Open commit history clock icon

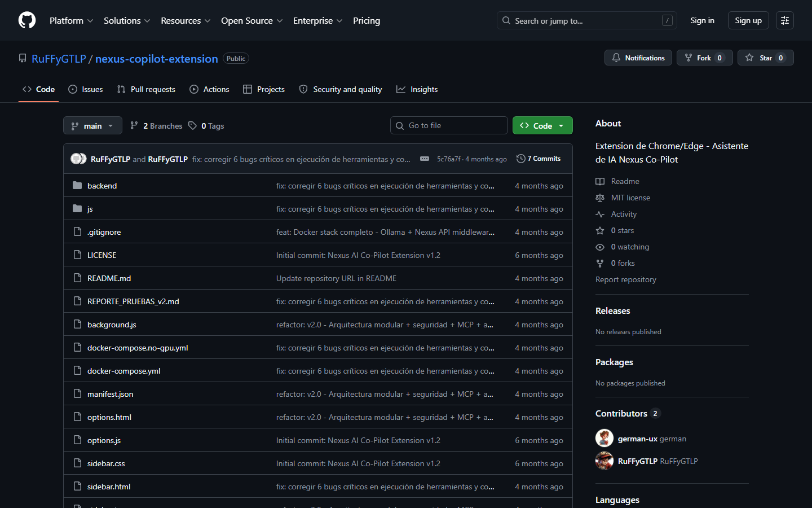(x=520, y=159)
